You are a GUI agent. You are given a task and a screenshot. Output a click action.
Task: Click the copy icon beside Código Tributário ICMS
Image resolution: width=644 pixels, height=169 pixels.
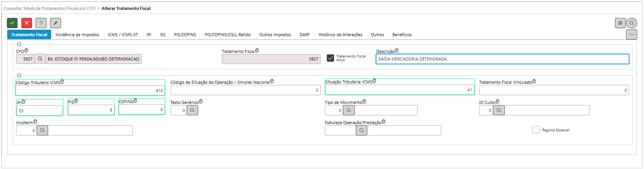[x=62, y=82]
